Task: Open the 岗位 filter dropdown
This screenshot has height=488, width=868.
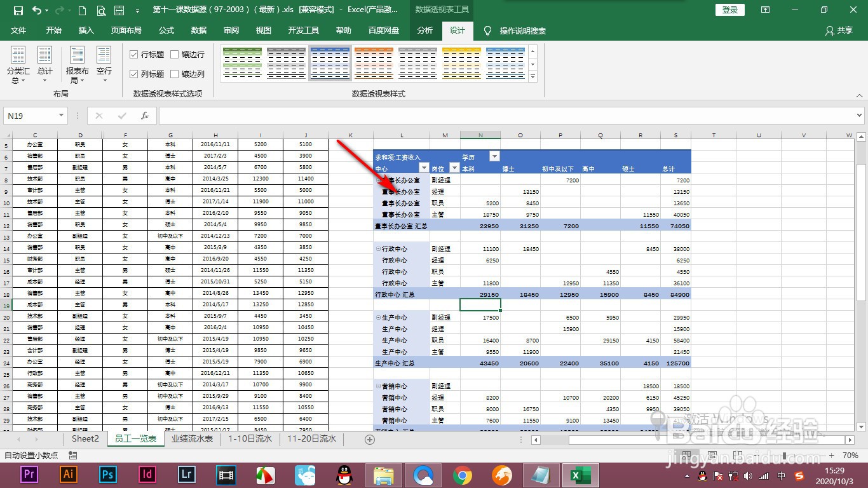Action: pyautogui.click(x=454, y=168)
